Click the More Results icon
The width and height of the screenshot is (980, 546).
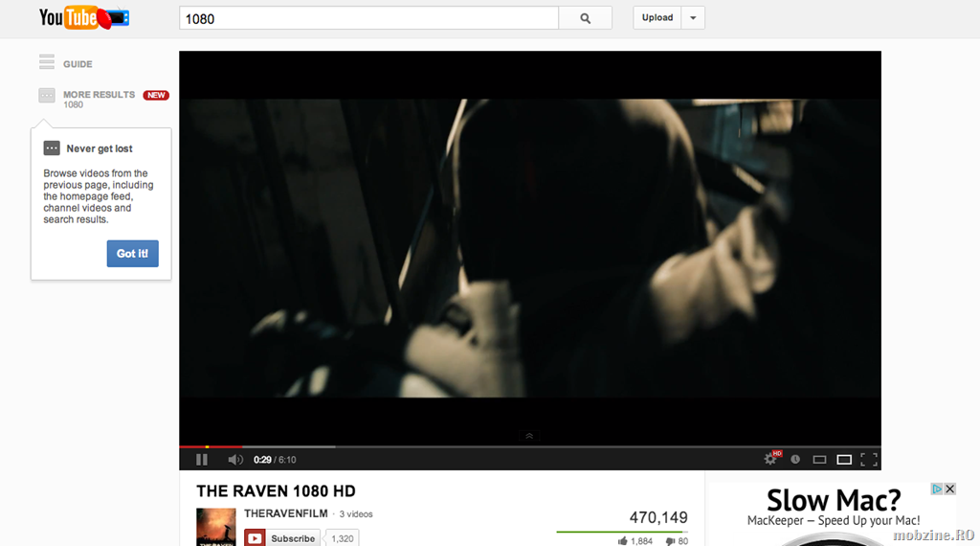coord(47,95)
